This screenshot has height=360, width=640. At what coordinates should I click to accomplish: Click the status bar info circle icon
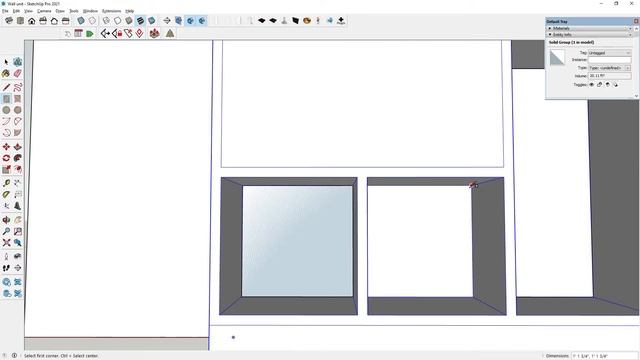pos(14,356)
